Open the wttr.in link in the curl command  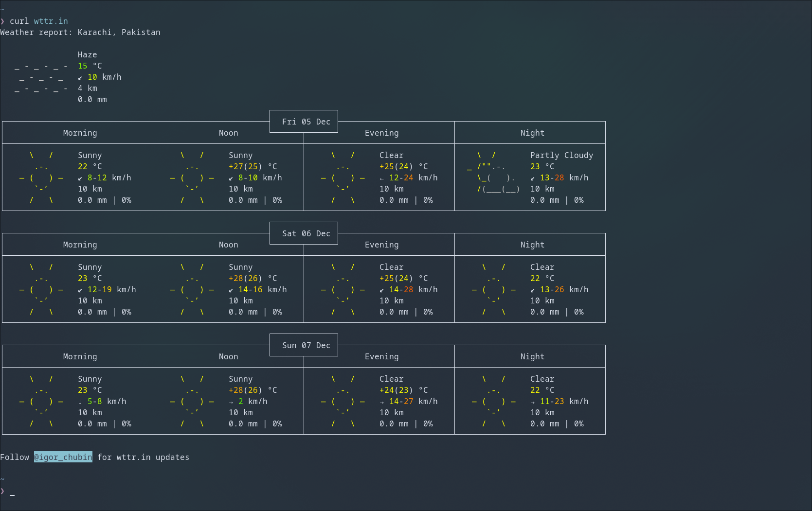point(51,21)
